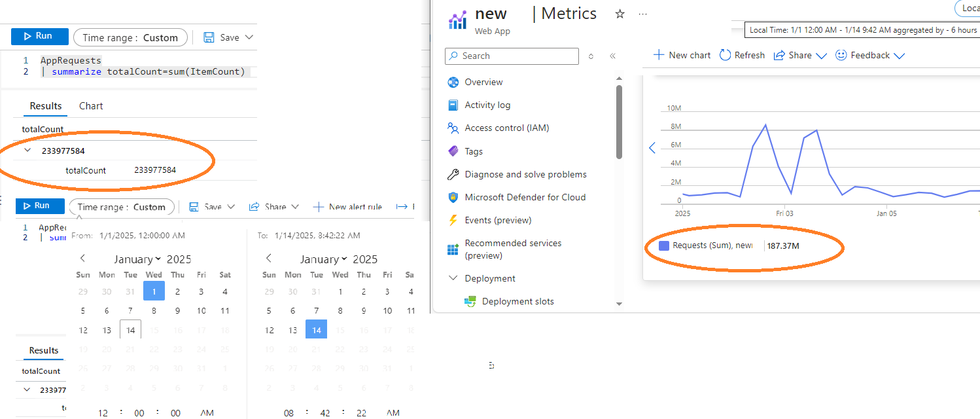980x419 pixels.
Task: Click the Web App metrics logo icon
Action: (x=457, y=20)
